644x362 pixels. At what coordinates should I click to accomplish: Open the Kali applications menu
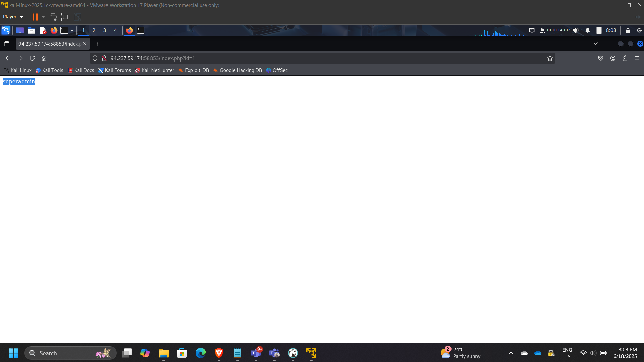coord(6,30)
